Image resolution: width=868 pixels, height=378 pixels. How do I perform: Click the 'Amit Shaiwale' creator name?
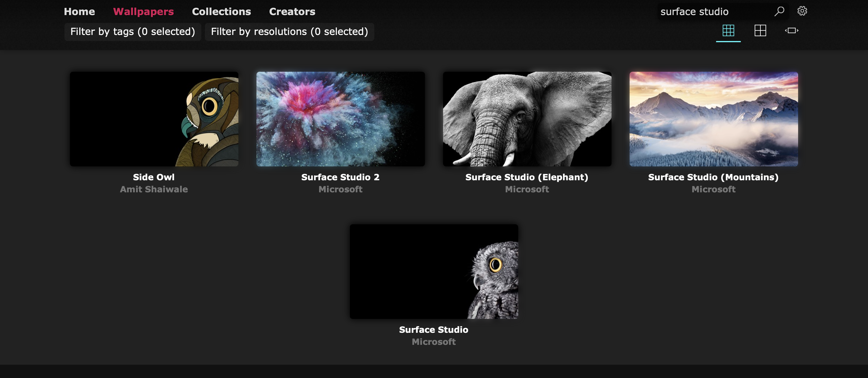154,189
